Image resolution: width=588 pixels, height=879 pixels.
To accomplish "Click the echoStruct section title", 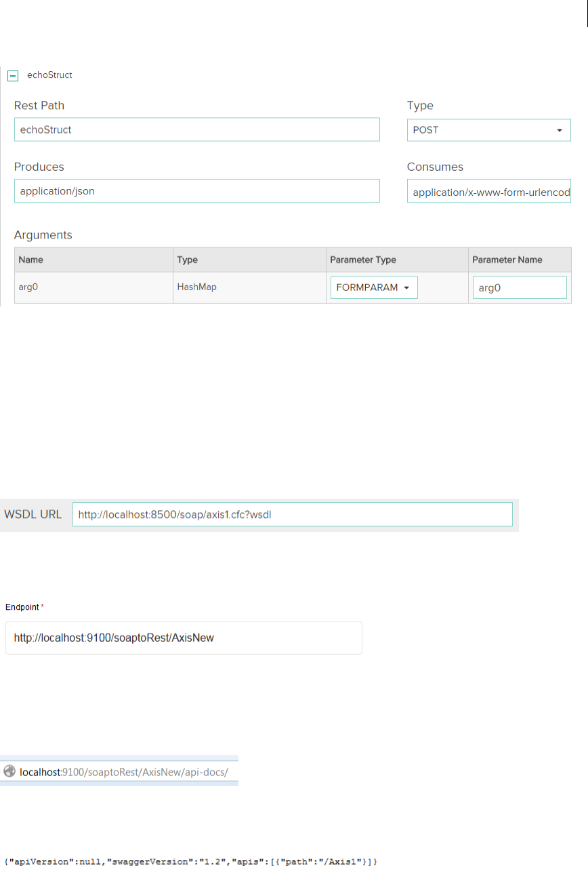I will (x=49, y=75).
